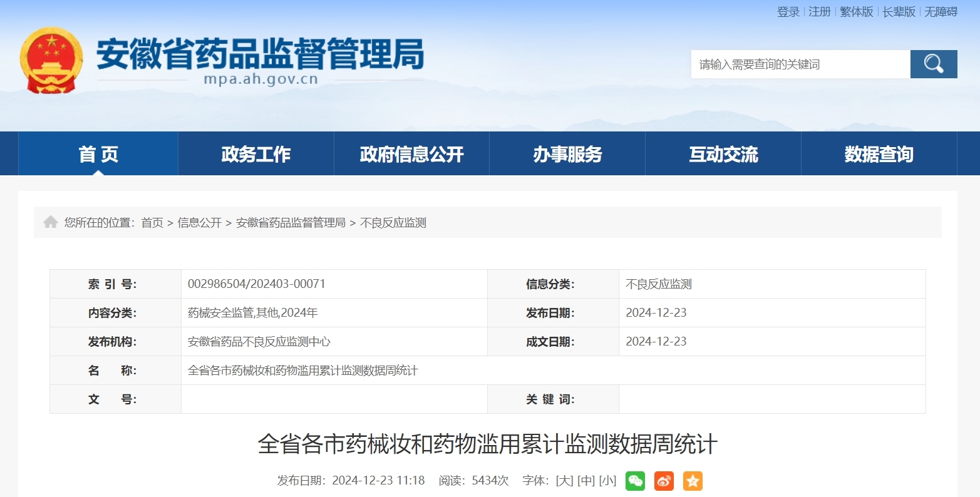Switch to the 互动交流 tab
Viewport: 980px width, 497px height.
723,153
